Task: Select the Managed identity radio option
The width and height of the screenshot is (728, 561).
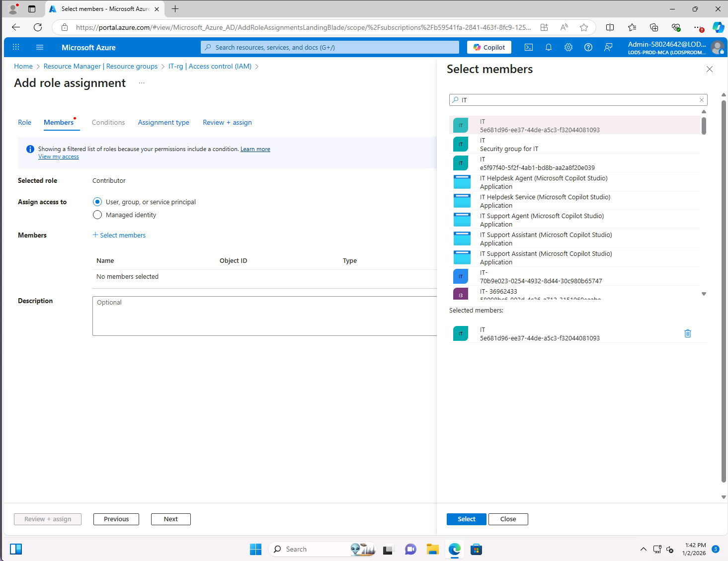Action: (x=97, y=215)
